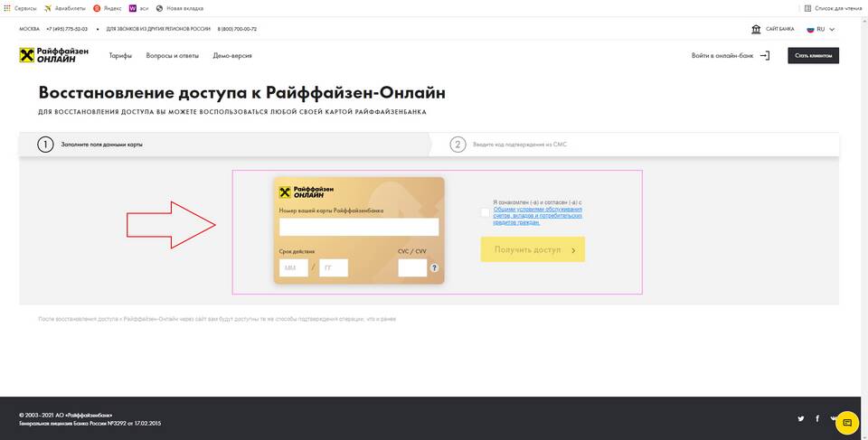868x440 pixels.
Task: Click the footer Генеральная лицензия Банка России text
Action: click(90, 424)
